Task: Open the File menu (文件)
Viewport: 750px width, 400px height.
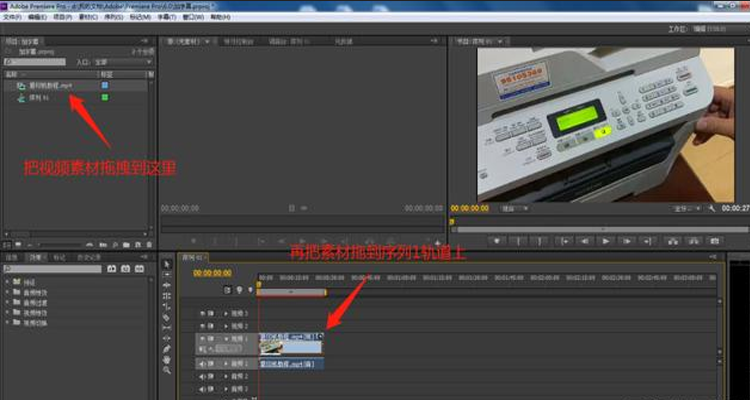Action: pyautogui.click(x=11, y=17)
